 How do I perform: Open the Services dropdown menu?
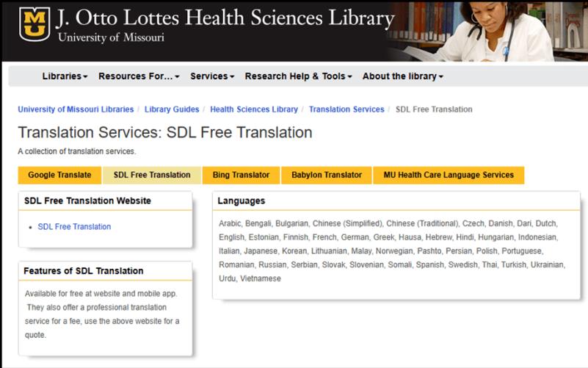pos(212,76)
